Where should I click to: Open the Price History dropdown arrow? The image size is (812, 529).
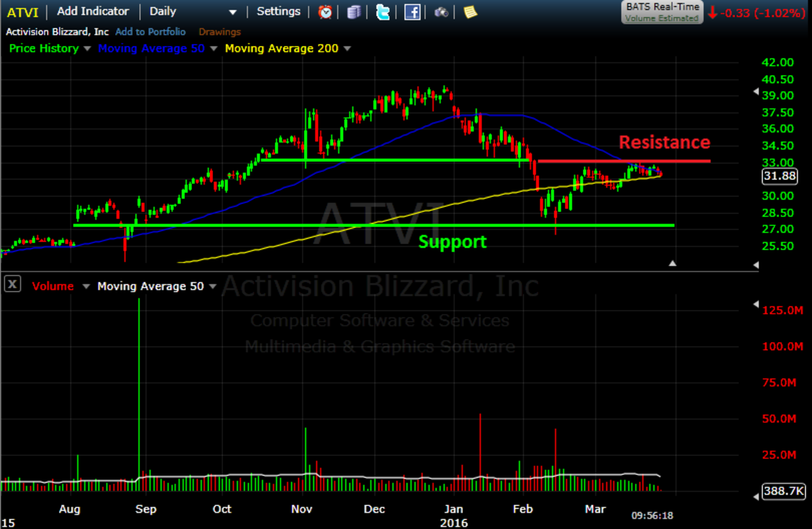pyautogui.click(x=86, y=49)
